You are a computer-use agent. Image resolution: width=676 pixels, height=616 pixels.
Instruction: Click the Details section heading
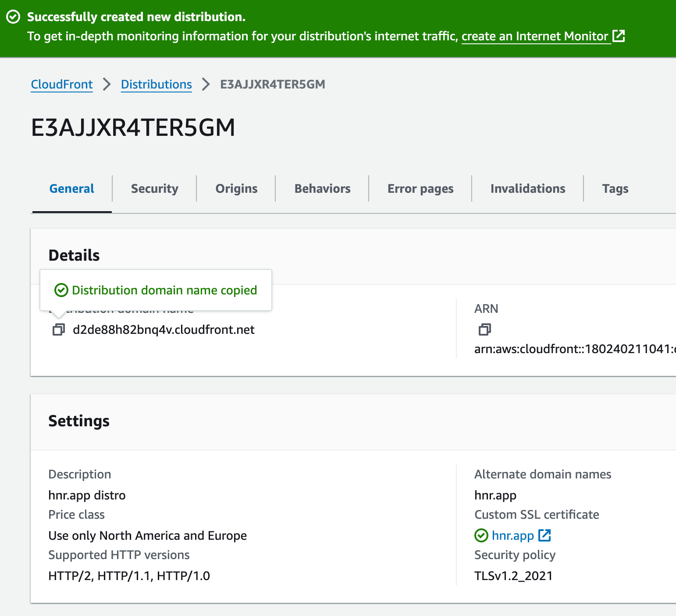coord(74,255)
